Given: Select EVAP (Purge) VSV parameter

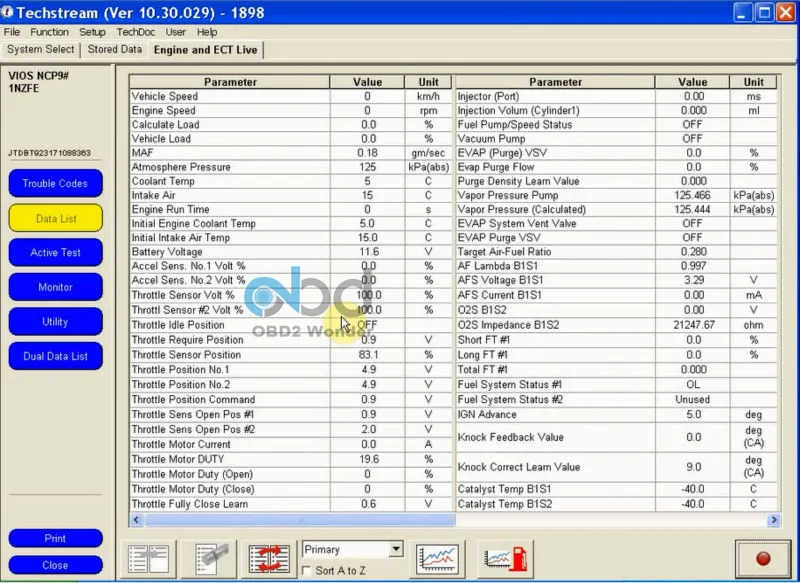Looking at the screenshot, I should tap(555, 153).
